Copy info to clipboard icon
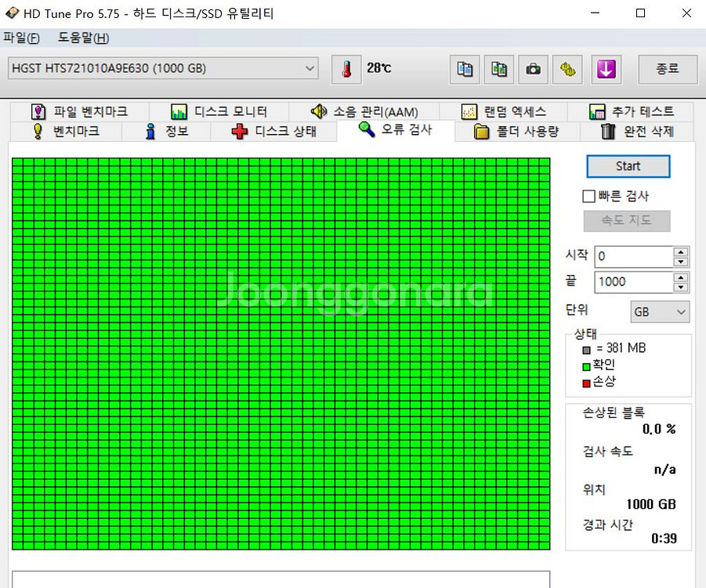Image resolution: width=706 pixels, height=588 pixels. pyautogui.click(x=465, y=70)
